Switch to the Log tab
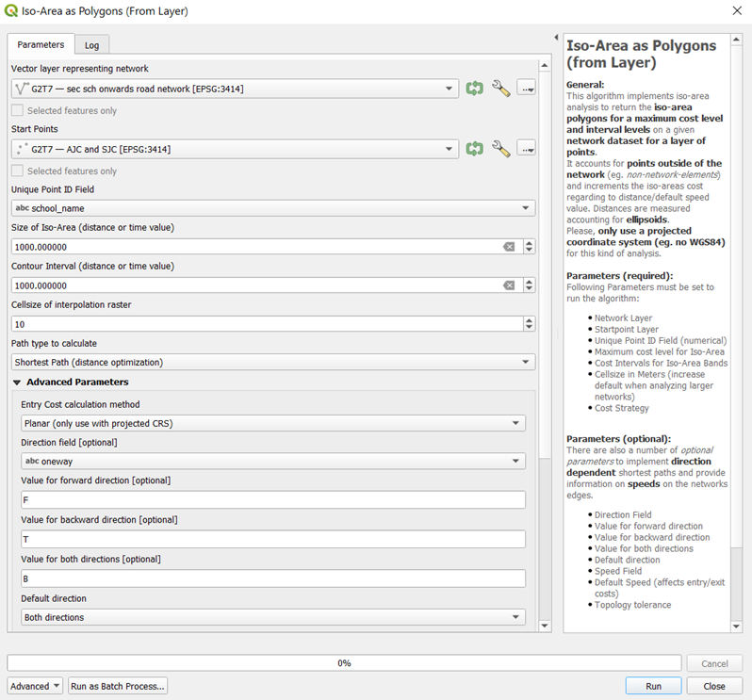The height and width of the screenshot is (700, 752). pos(91,45)
